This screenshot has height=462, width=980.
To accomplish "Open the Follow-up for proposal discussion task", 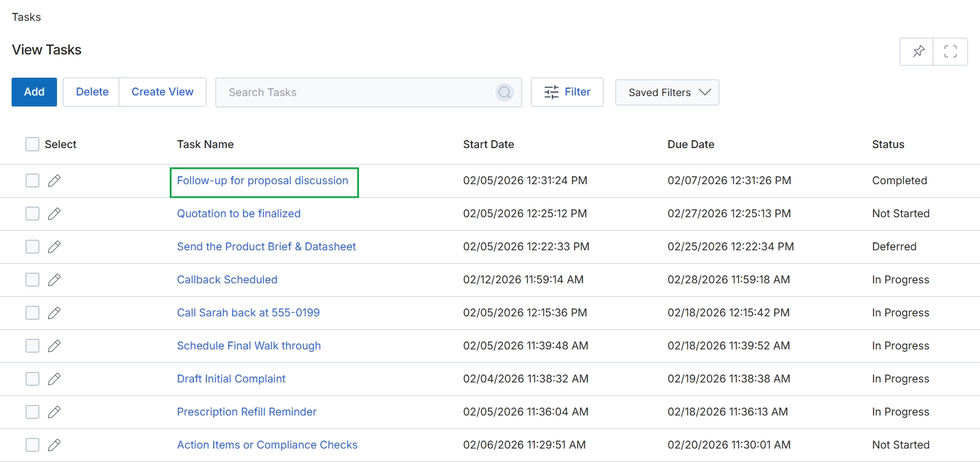I will click(263, 181).
